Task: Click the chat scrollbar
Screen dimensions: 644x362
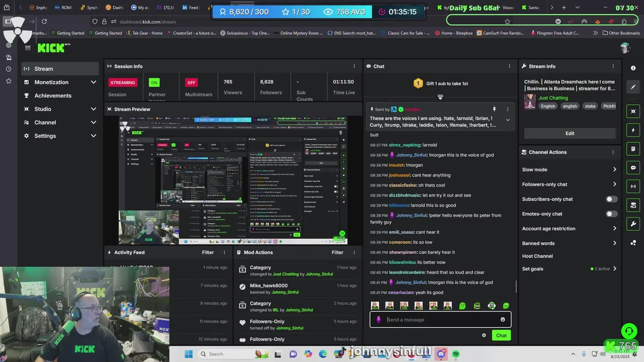Action: 516,287
